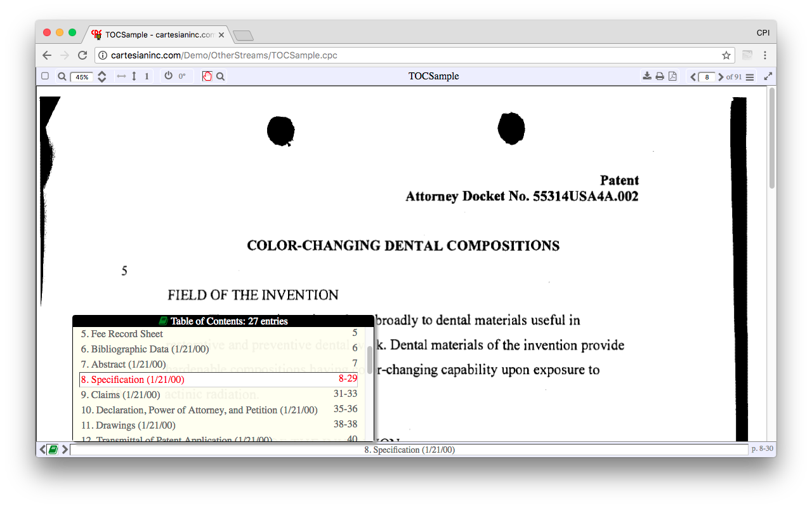Open the browser extension icon near the menu
The width and height of the screenshot is (812, 508).
(747, 55)
